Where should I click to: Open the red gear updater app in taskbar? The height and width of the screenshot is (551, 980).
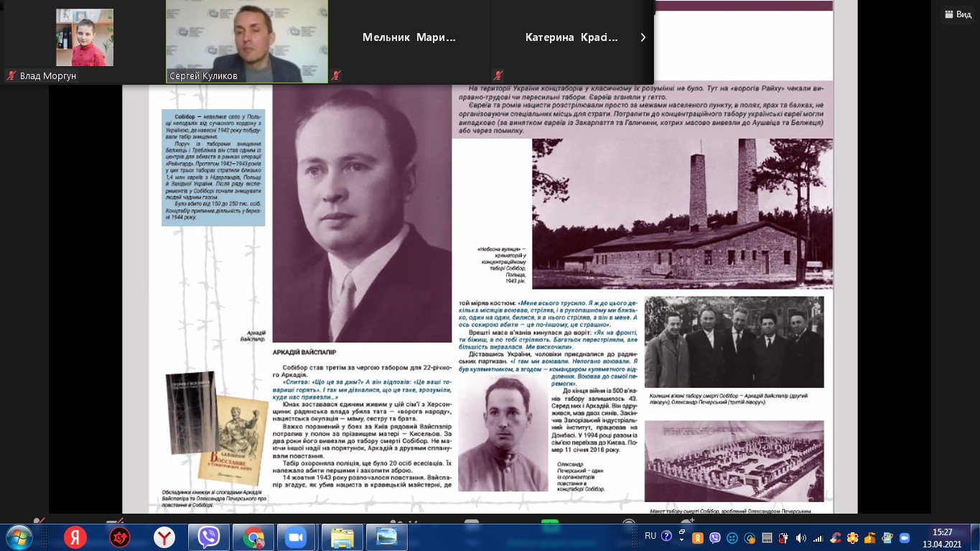pyautogui.click(x=119, y=537)
